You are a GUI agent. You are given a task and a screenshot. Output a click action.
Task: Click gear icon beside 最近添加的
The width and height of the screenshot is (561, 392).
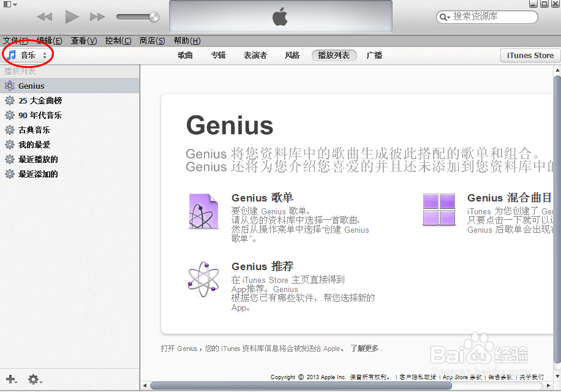(10, 174)
